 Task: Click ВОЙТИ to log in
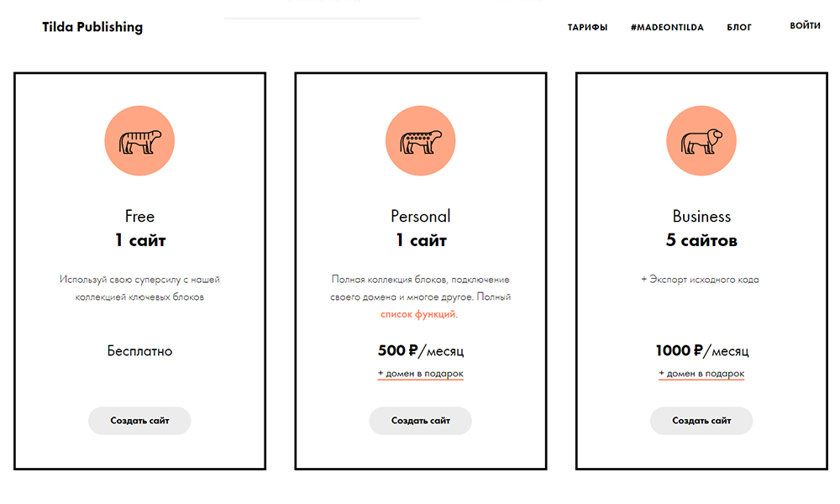(x=805, y=26)
